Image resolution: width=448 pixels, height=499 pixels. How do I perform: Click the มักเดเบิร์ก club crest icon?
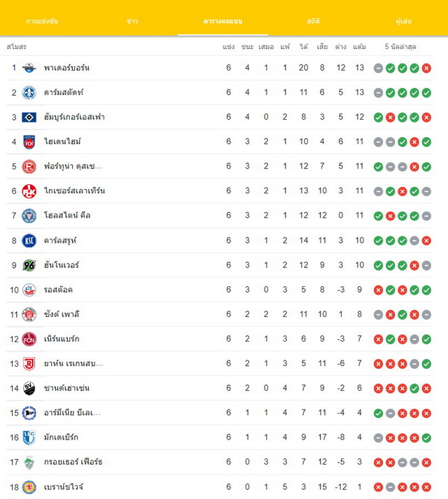click(x=29, y=437)
